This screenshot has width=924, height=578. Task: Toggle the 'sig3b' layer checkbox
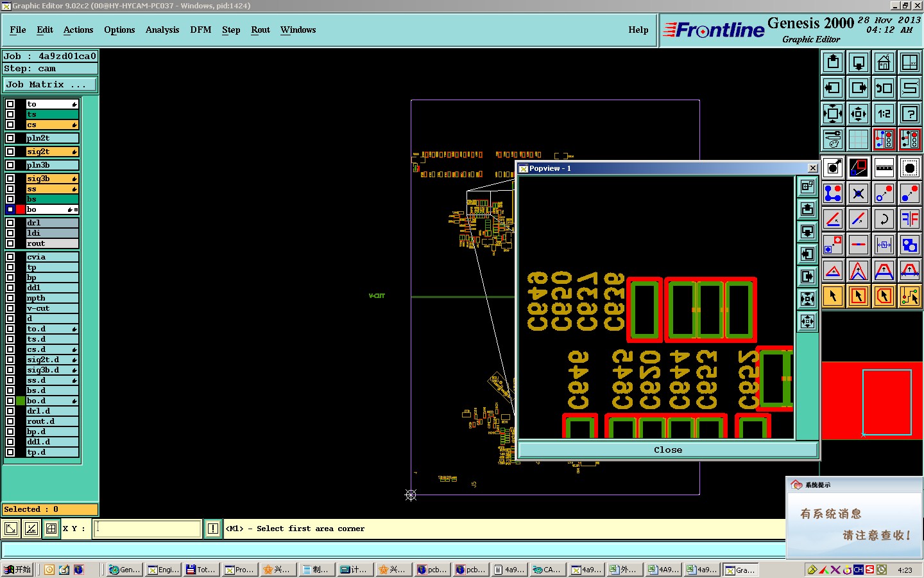[x=10, y=179]
